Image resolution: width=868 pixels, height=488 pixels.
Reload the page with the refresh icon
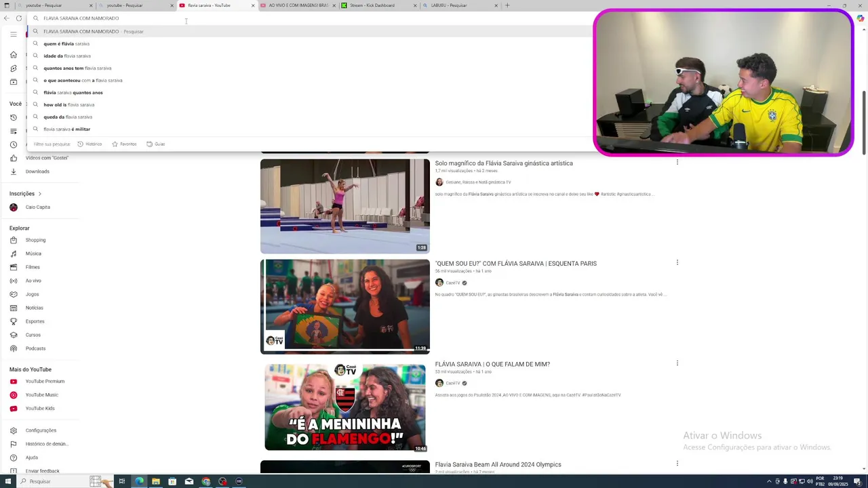pos(19,18)
